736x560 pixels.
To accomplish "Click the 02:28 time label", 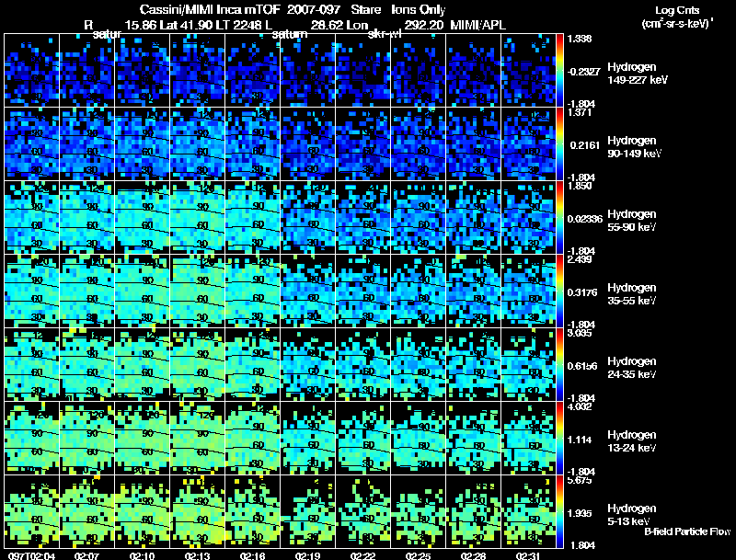I will coord(473,556).
